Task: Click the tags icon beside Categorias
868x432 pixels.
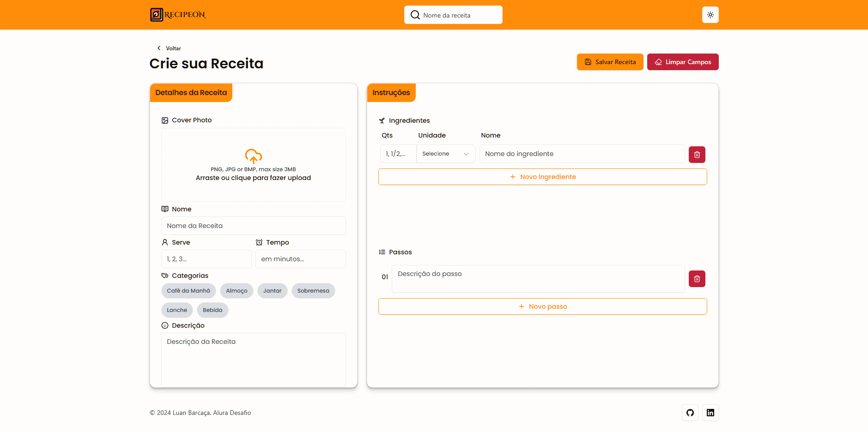Action: click(164, 276)
